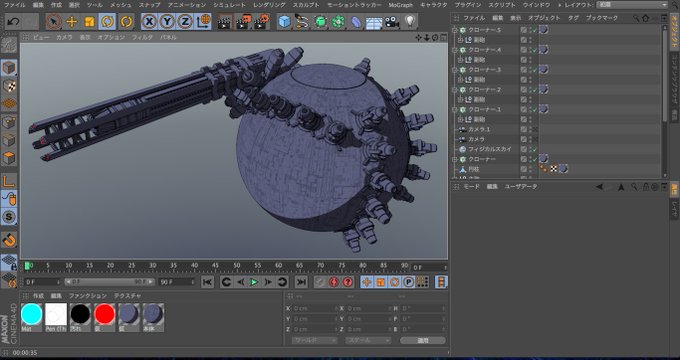Click the blue capsule deformer icon
Image resolution: width=680 pixels, height=360 pixels.
pos(356,21)
